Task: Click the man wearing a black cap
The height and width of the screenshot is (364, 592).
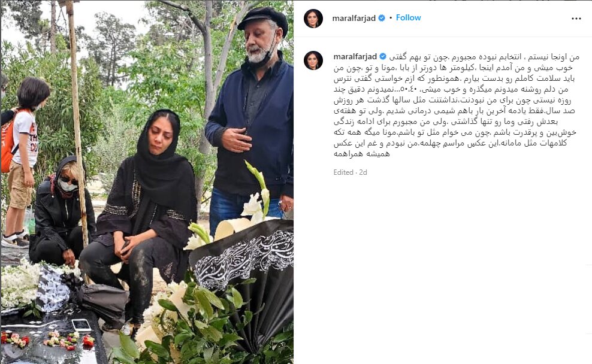Action: (x=251, y=117)
